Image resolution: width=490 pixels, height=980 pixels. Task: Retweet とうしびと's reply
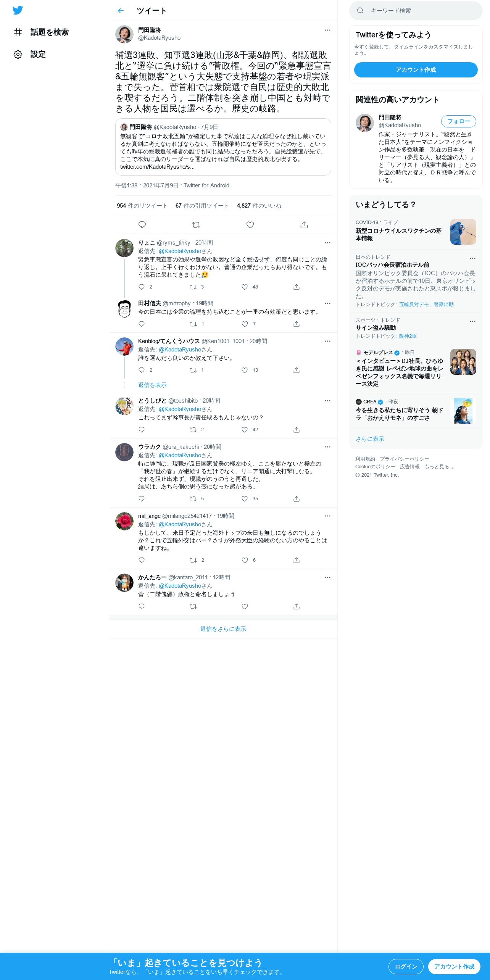pyautogui.click(x=193, y=430)
